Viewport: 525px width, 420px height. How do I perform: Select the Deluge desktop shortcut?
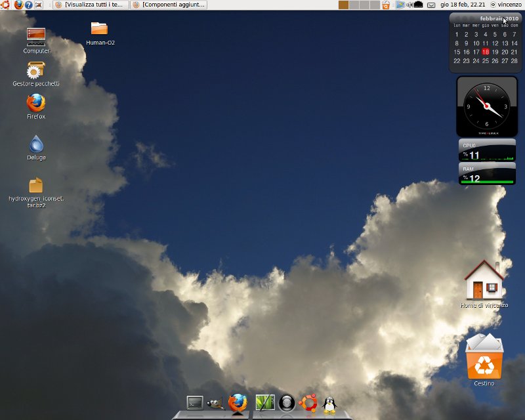[36, 148]
